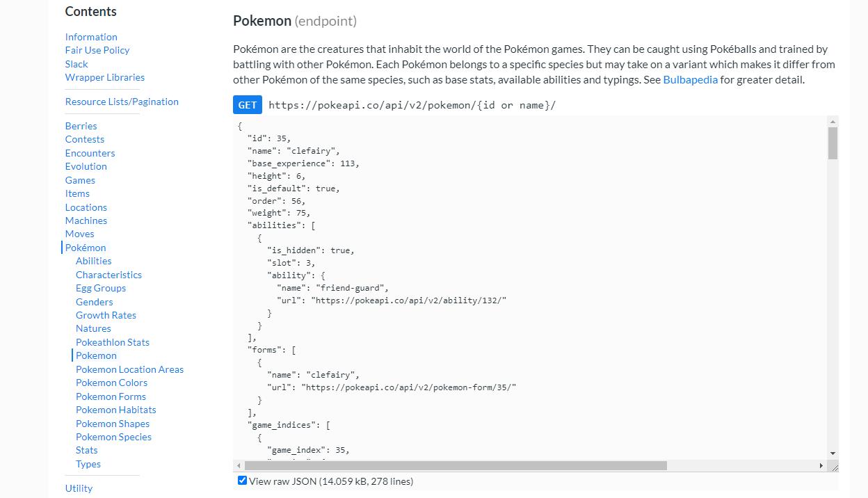Click the GET method badge
The height and width of the screenshot is (498, 868).
click(247, 104)
